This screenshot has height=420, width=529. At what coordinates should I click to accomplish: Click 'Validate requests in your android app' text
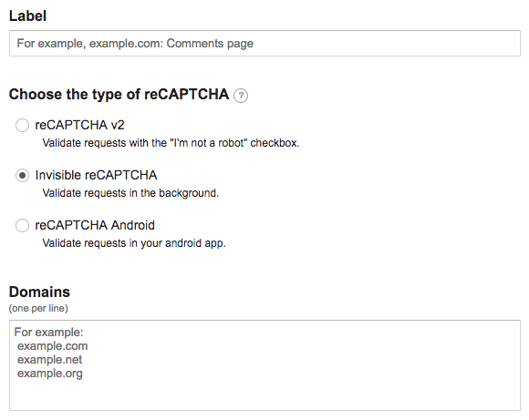(x=134, y=243)
